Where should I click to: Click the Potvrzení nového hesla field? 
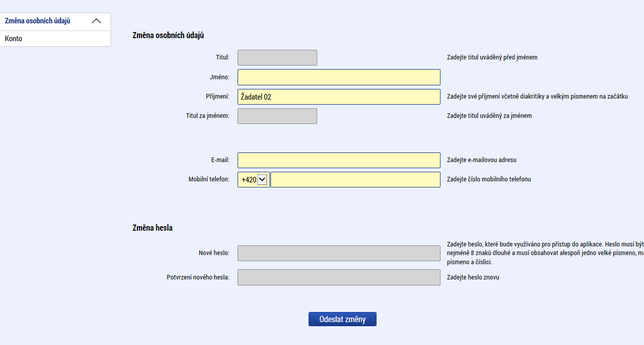point(339,277)
